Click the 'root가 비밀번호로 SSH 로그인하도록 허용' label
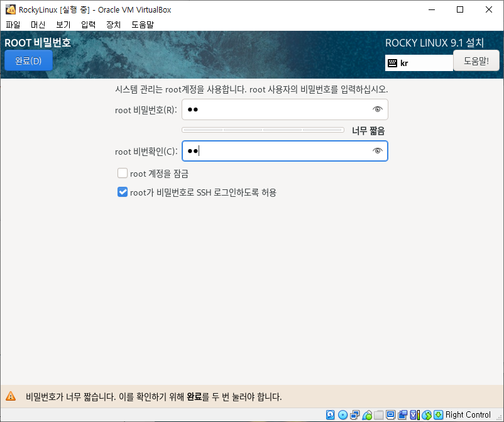This screenshot has height=422, width=504. (203, 192)
